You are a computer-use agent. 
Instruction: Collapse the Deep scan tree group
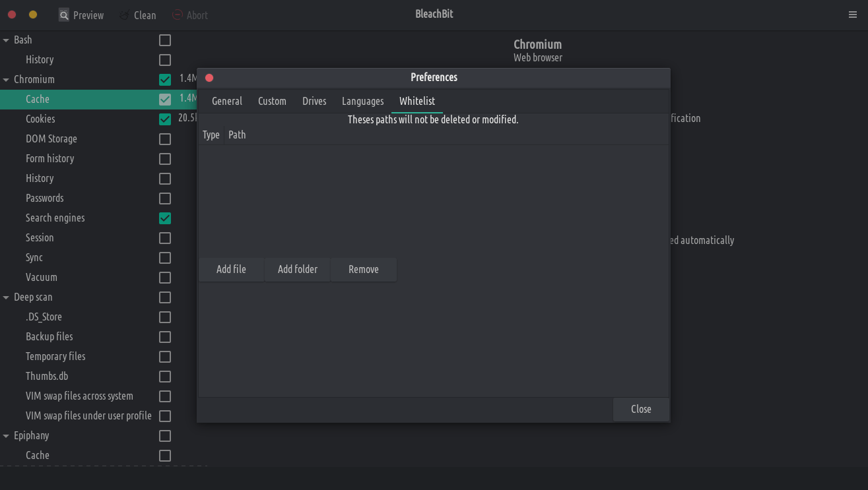(6, 297)
